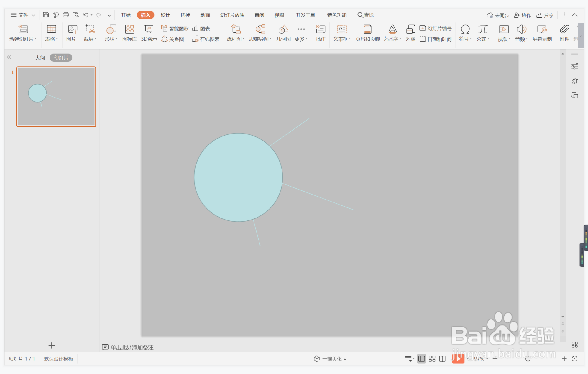Open the 文件 menu dropdown

click(x=23, y=15)
